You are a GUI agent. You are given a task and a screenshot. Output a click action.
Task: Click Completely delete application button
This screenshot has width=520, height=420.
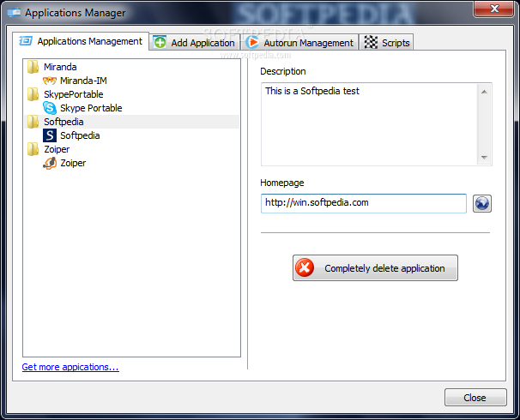coord(375,268)
